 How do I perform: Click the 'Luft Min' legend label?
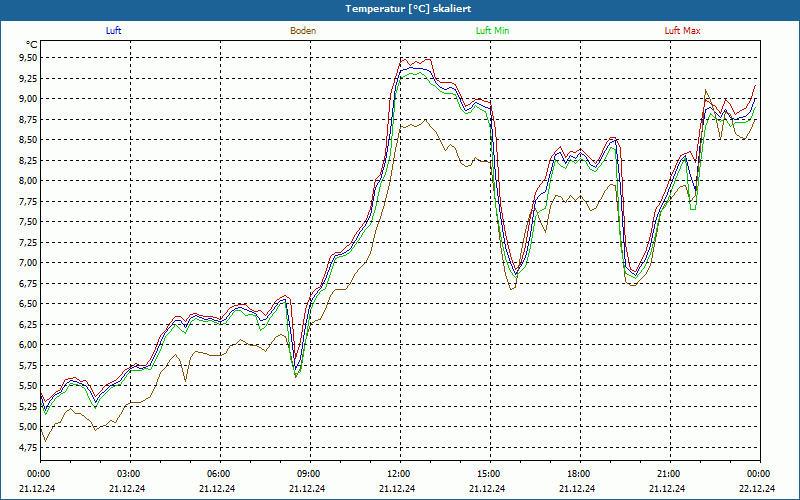click(x=492, y=31)
